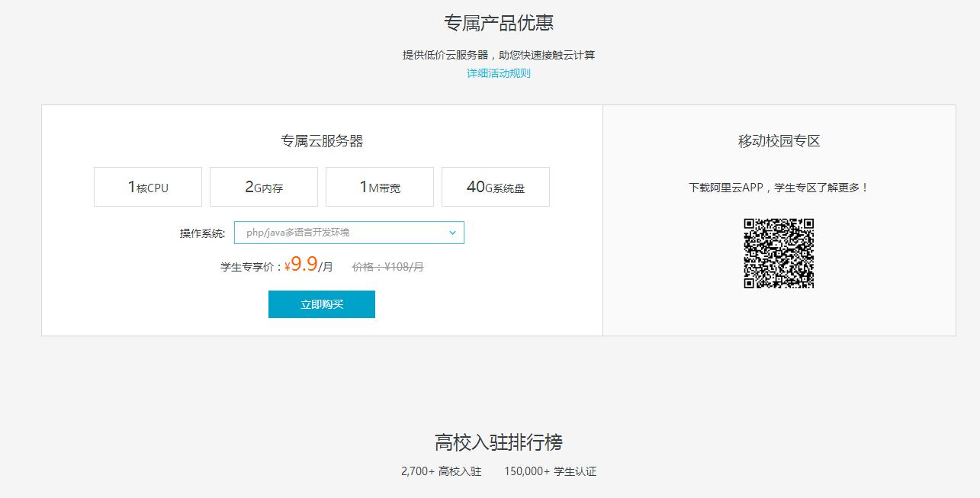Click the 立即购买 purchase button

pyautogui.click(x=321, y=304)
